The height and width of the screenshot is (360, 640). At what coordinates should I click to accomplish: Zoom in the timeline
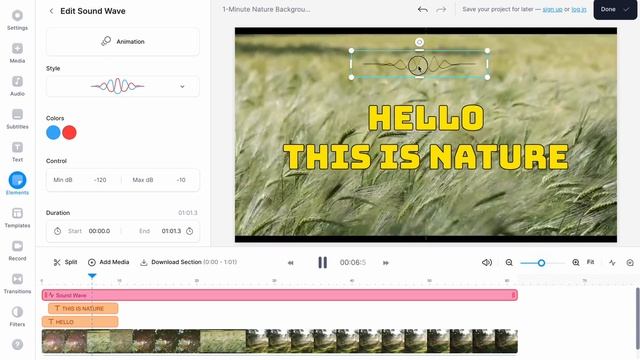pyautogui.click(x=576, y=262)
